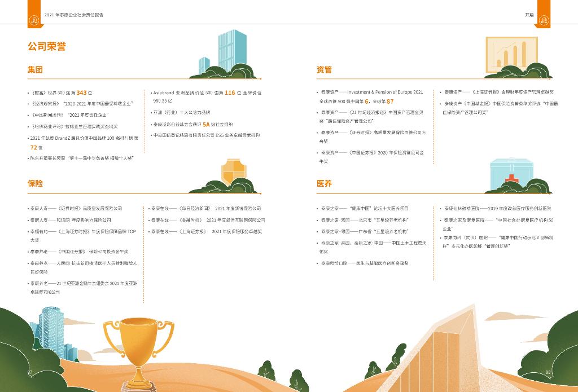Select the 资管 section heading
Screen dimensions: 578x392
(x=324, y=69)
